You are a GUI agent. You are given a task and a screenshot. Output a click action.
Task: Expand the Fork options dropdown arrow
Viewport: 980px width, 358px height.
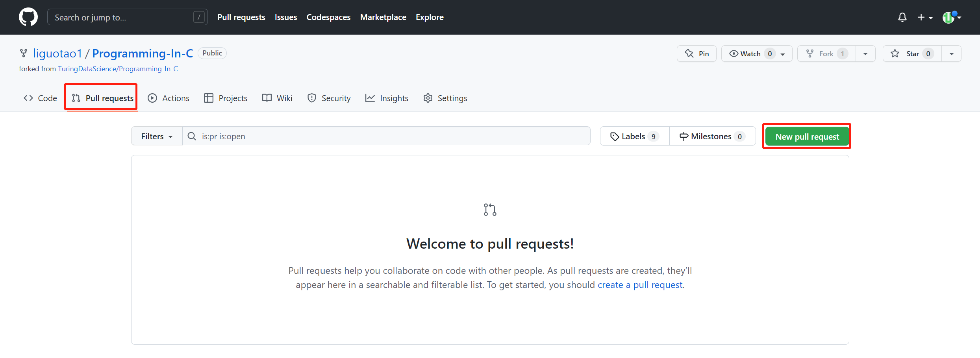click(x=865, y=54)
